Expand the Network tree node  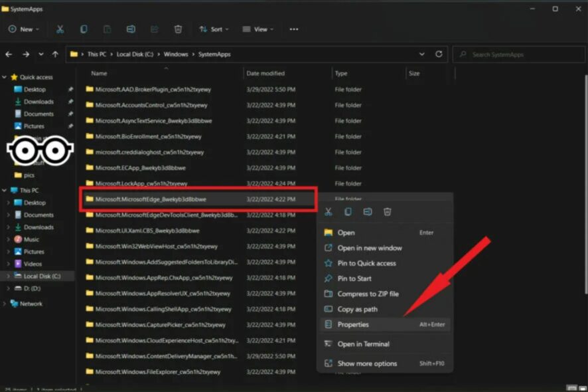click(x=4, y=304)
